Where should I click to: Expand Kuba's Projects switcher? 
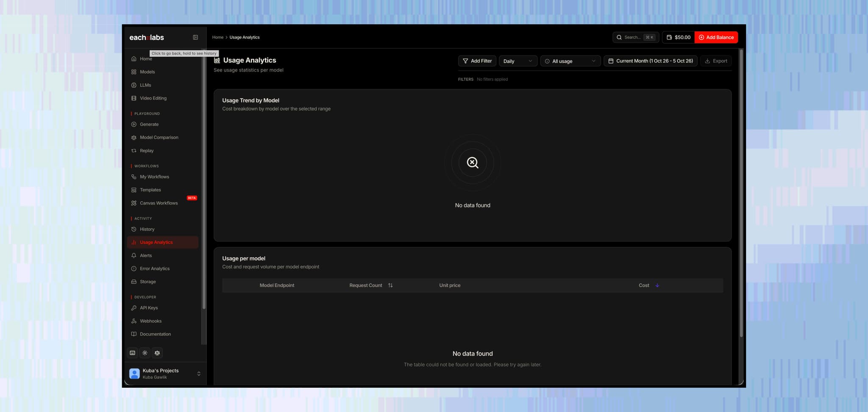point(199,373)
